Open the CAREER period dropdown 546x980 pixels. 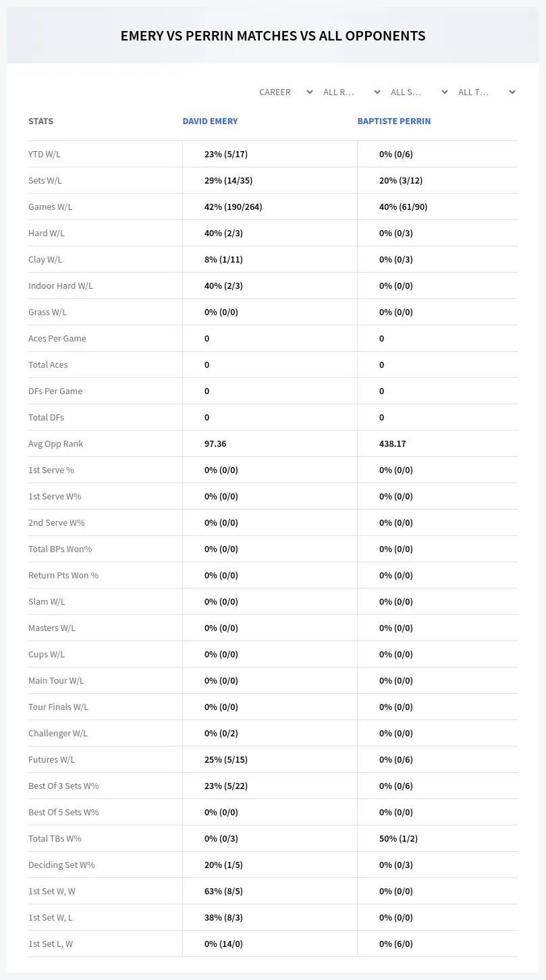click(285, 92)
